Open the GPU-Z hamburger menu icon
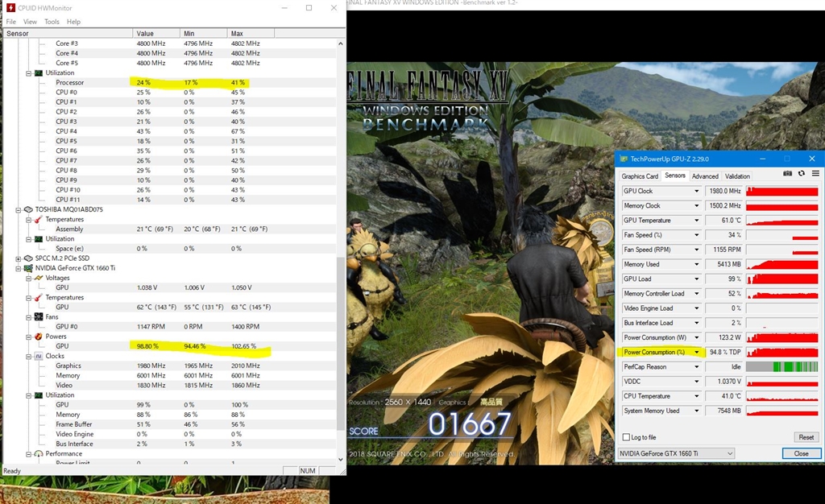 815,173
